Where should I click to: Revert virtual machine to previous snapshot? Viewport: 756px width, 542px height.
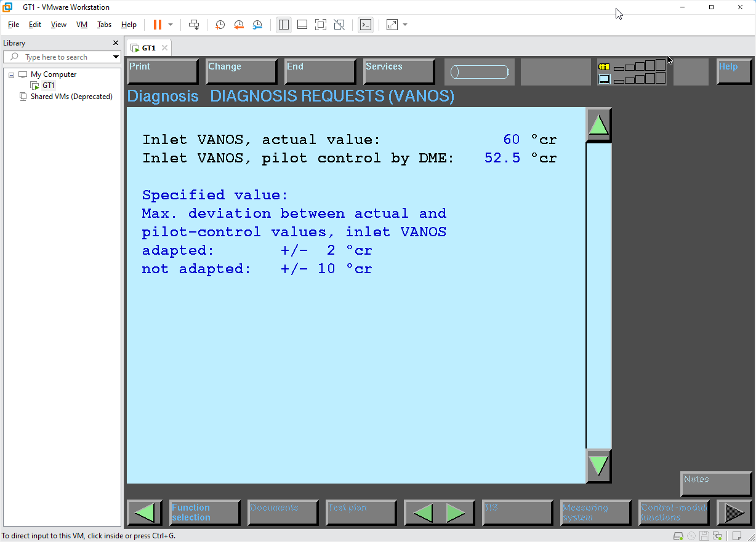(x=239, y=25)
